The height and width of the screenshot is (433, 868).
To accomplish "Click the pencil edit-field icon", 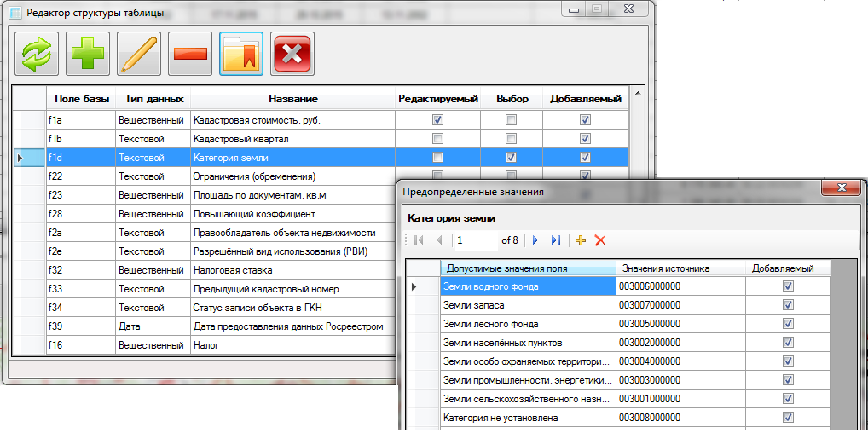I will click(x=138, y=54).
